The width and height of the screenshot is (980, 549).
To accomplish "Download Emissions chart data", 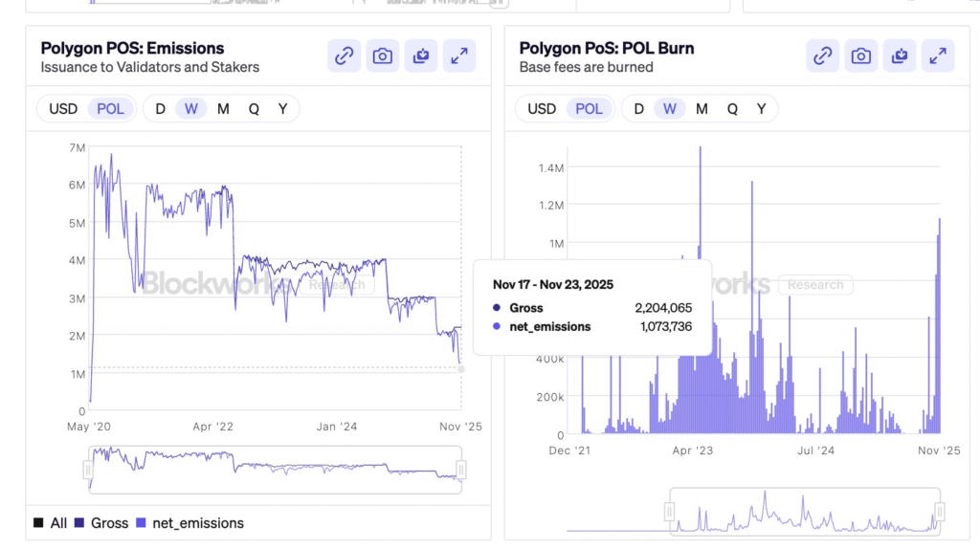I will pos(421,56).
